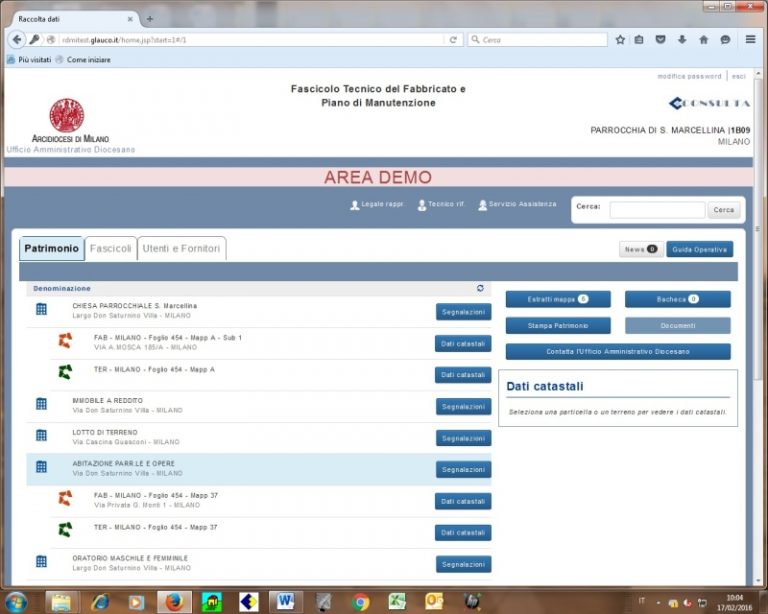This screenshot has height=614, width=768.
Task: Click Dati catastali for FAB Mapp 37
Action: click(x=463, y=501)
